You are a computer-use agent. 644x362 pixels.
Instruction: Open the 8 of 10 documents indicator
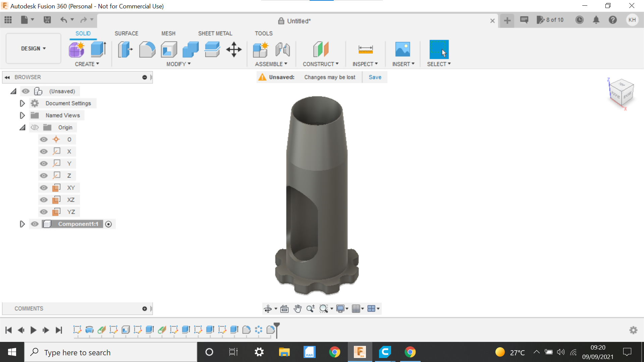tap(550, 20)
